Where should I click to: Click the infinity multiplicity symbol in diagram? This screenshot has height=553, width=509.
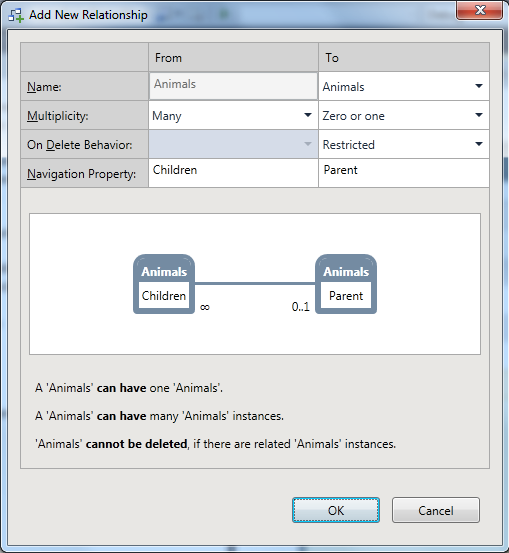coord(205,307)
